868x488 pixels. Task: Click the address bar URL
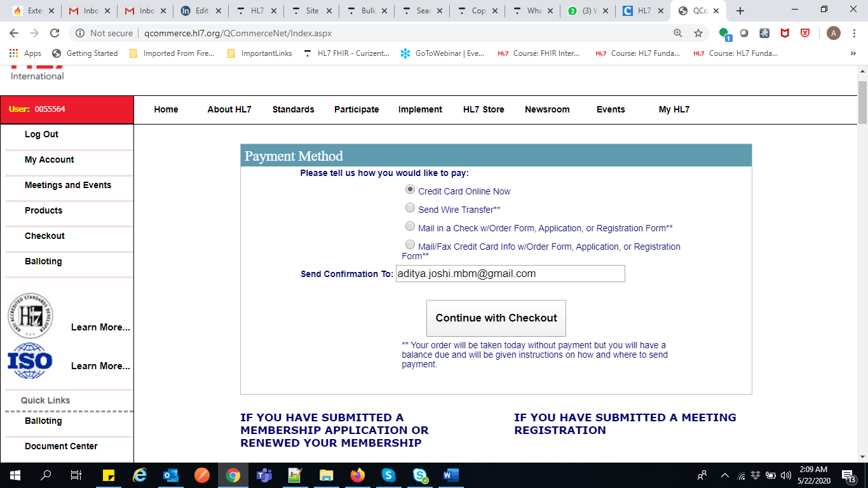pyautogui.click(x=238, y=33)
